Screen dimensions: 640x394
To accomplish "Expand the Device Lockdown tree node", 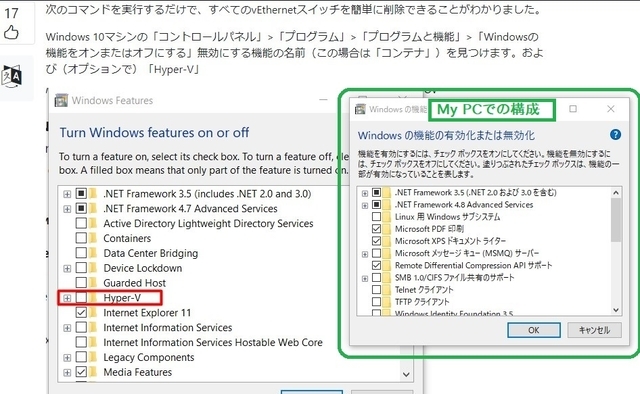I will point(67,268).
